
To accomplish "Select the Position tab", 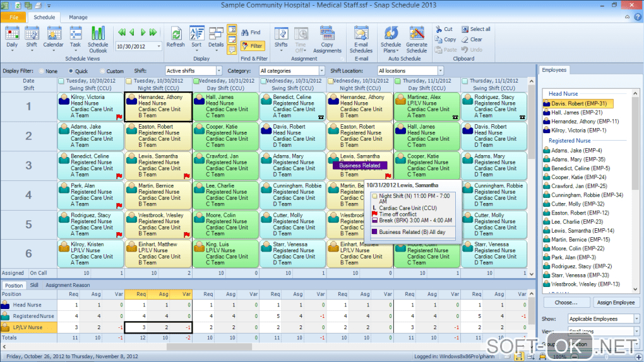I will coord(14,285).
